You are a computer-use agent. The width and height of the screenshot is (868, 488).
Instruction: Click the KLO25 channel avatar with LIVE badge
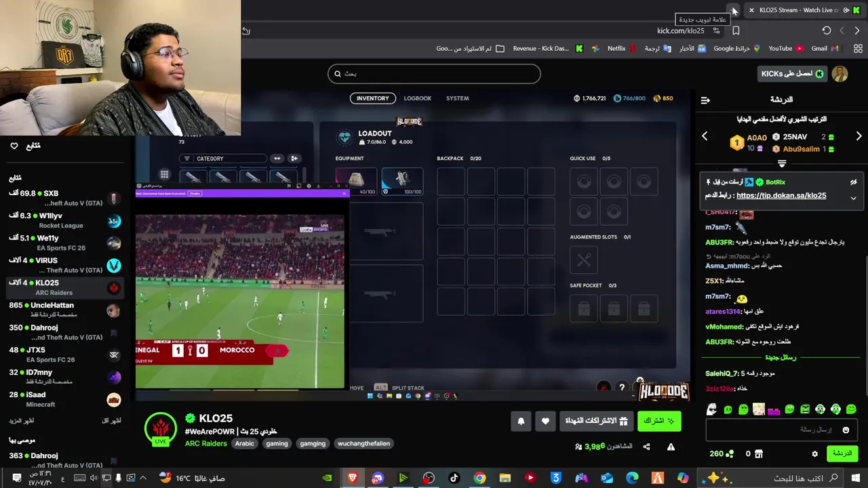coord(161,429)
